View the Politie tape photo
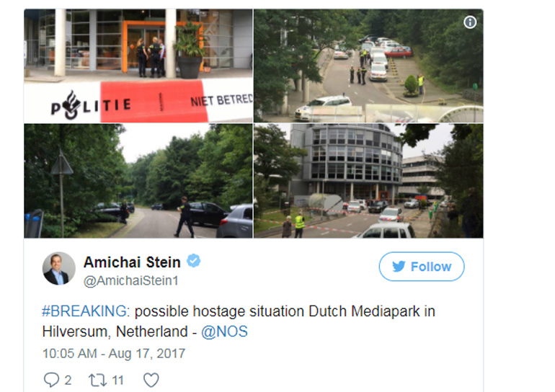The width and height of the screenshot is (555, 392). (138, 66)
